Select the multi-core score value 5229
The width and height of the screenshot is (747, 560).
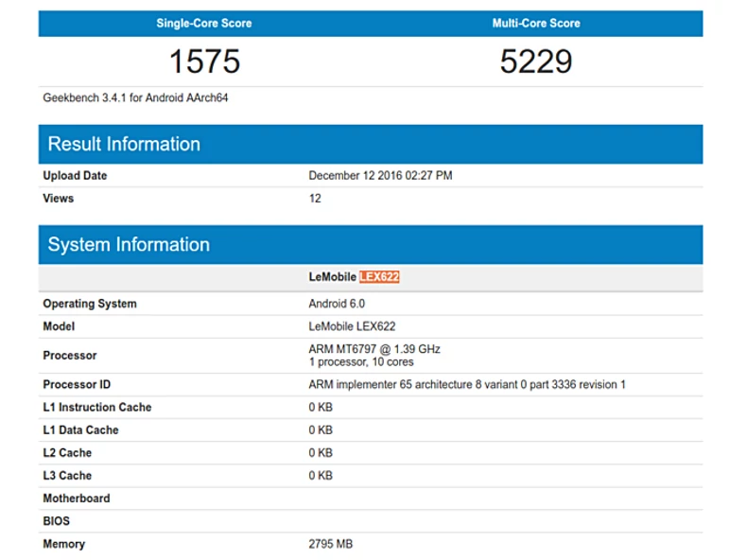[x=536, y=61]
